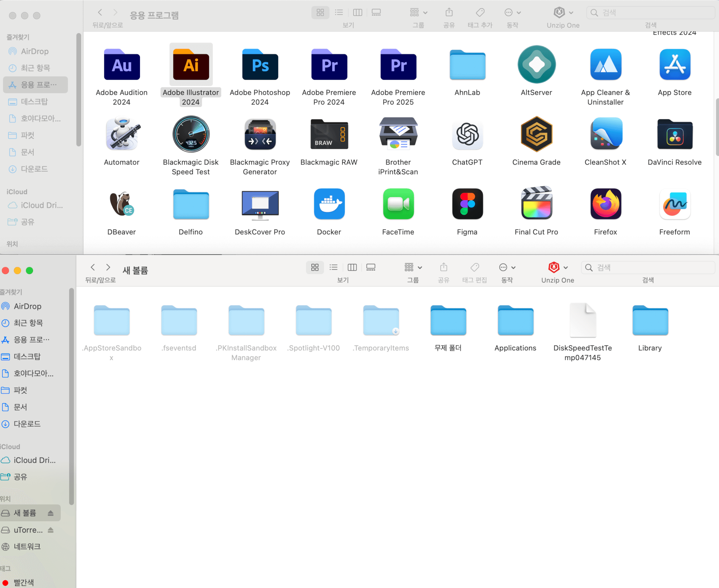Select App Cleaner & Uninstaller icon
Screen dimensions: 719x588
pyautogui.click(x=606, y=65)
